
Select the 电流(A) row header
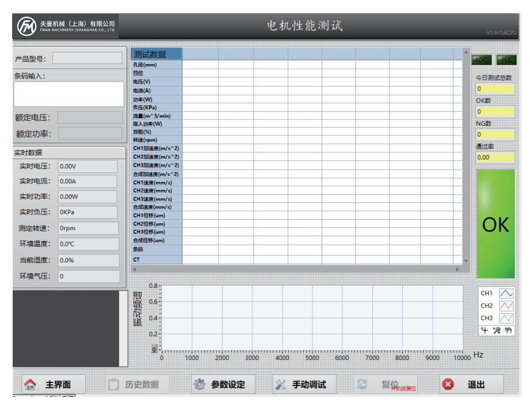[156, 91]
